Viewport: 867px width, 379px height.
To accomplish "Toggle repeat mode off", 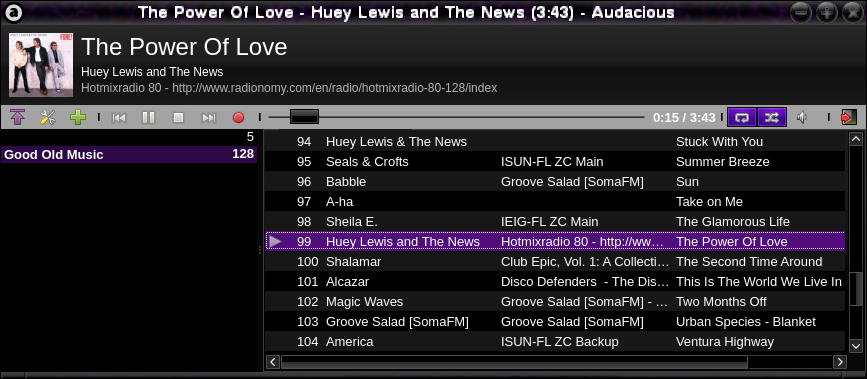I will tap(742, 117).
